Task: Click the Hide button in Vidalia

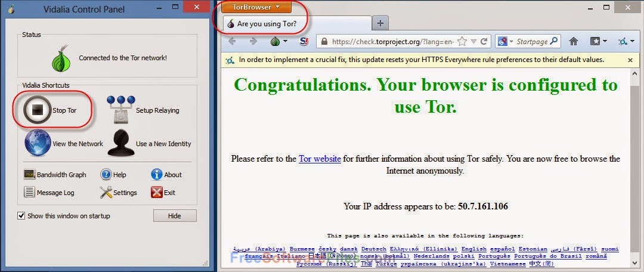Action: pos(175,216)
